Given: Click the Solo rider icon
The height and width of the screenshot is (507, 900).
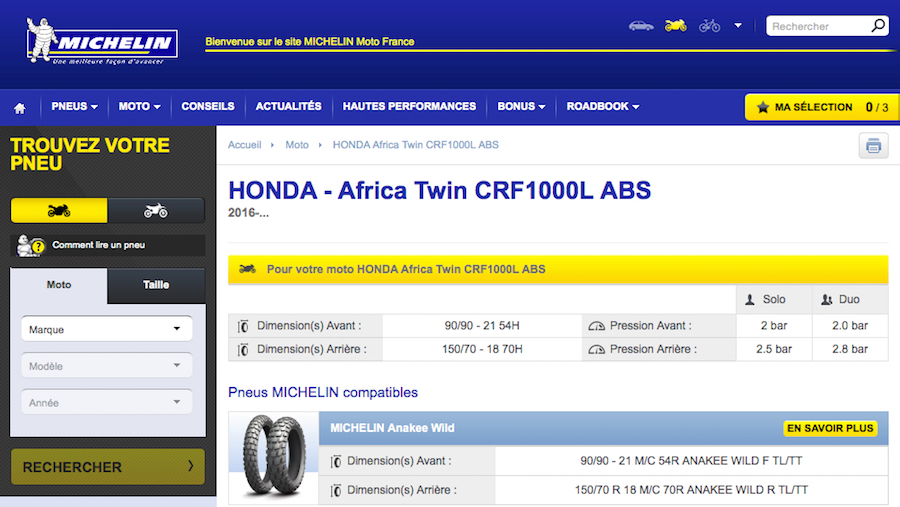Looking at the screenshot, I should pyautogui.click(x=750, y=300).
